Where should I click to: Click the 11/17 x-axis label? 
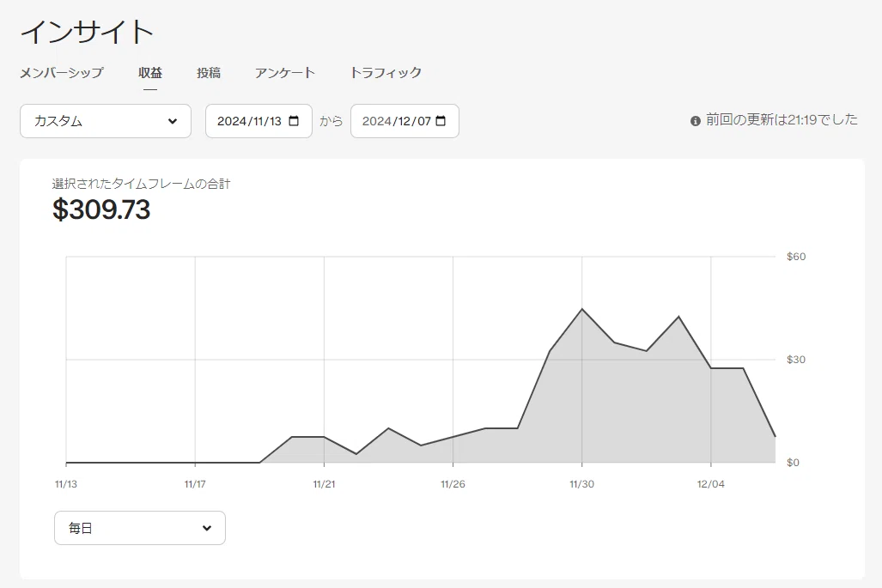click(x=195, y=484)
